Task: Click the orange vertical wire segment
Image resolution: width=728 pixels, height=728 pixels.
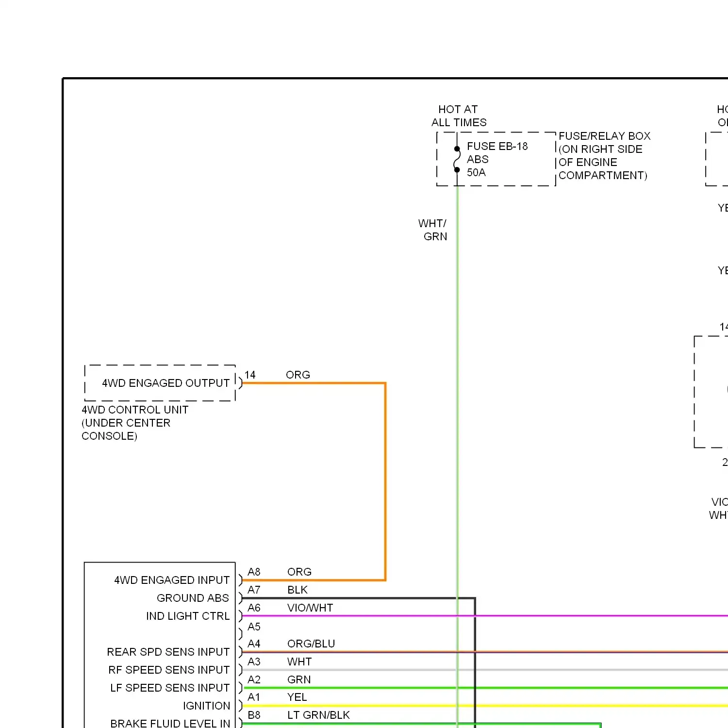Action: (385, 481)
